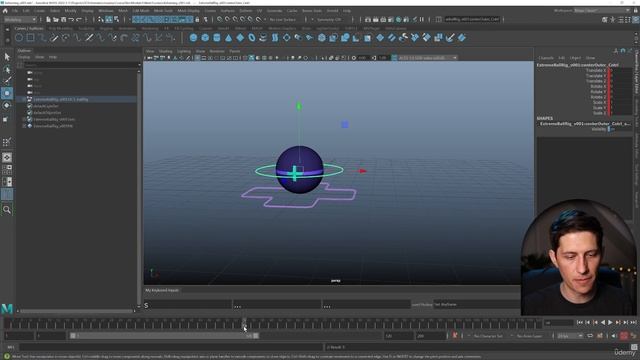The image size is (640, 360).
Task: Open the Modeling menu set dropdown
Action: (x=20, y=19)
